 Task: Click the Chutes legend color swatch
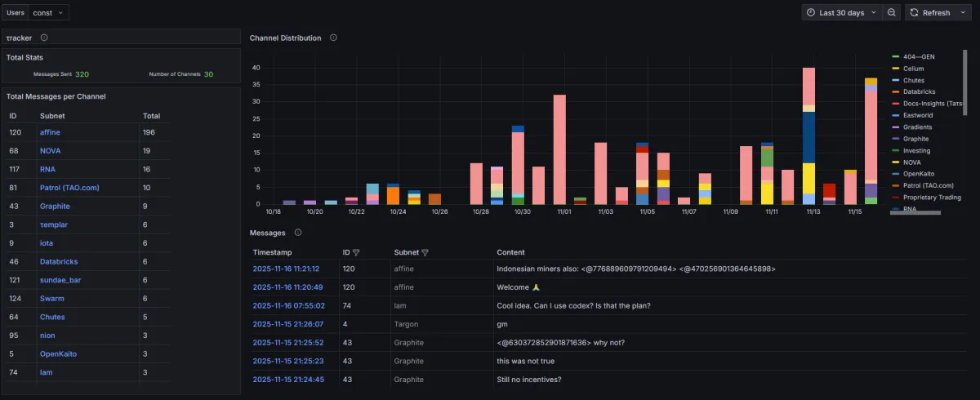pyautogui.click(x=896, y=80)
